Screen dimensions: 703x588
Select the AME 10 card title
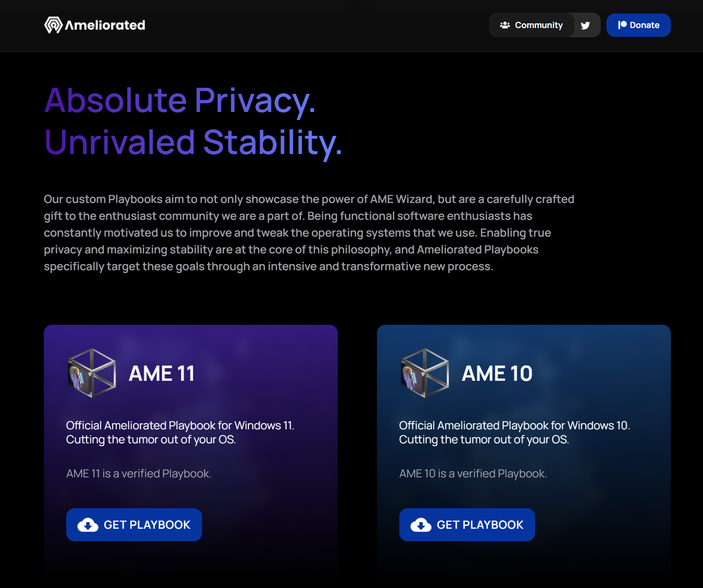(497, 373)
